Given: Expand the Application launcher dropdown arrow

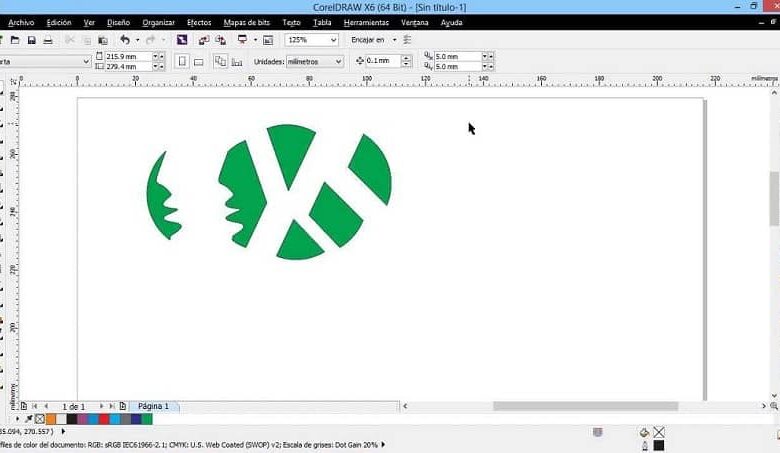Looking at the screenshot, I should pos(255,40).
